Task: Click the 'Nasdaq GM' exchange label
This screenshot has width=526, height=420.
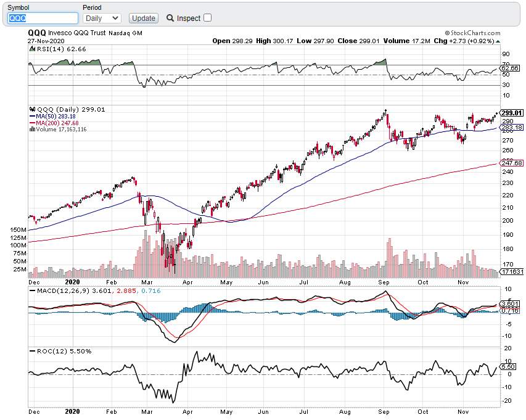Action: [x=125, y=33]
